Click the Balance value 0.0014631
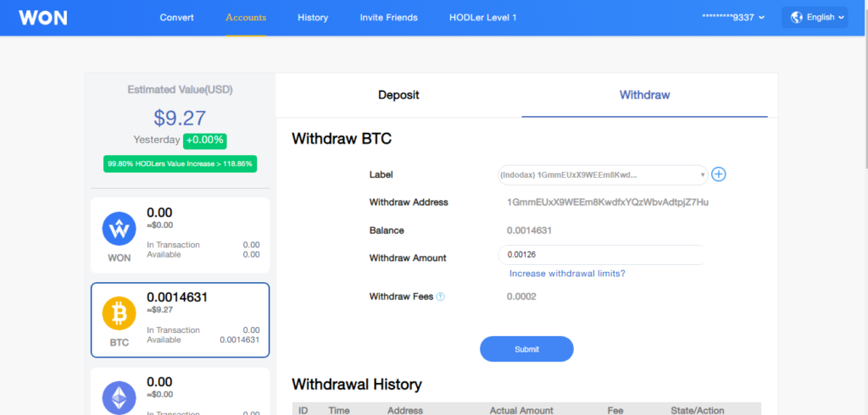The width and height of the screenshot is (868, 415). point(529,230)
